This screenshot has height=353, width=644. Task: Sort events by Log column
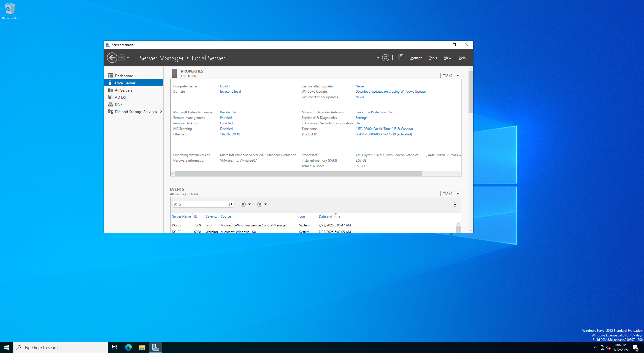pyautogui.click(x=302, y=216)
